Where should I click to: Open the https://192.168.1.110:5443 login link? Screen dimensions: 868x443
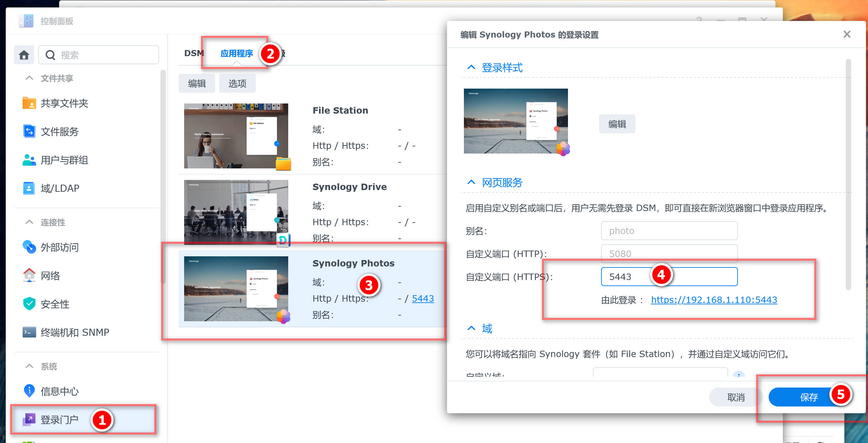point(714,300)
